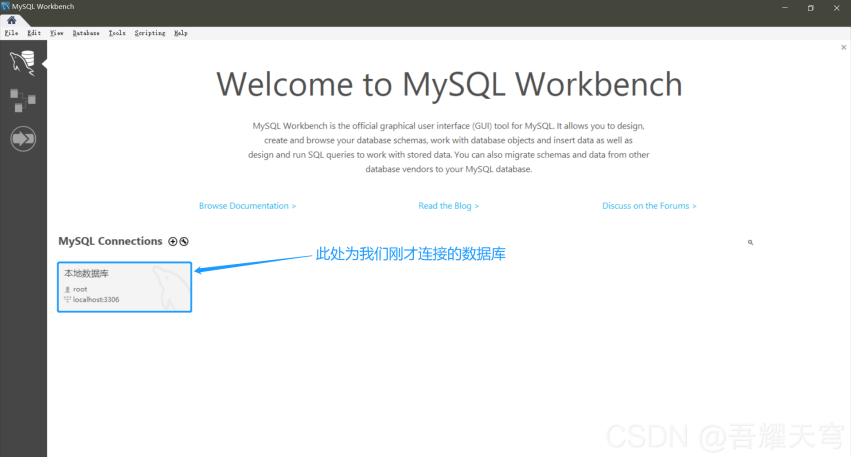This screenshot has height=457, width=852.
Task: Click Discuss on the Forums link
Action: [649, 206]
